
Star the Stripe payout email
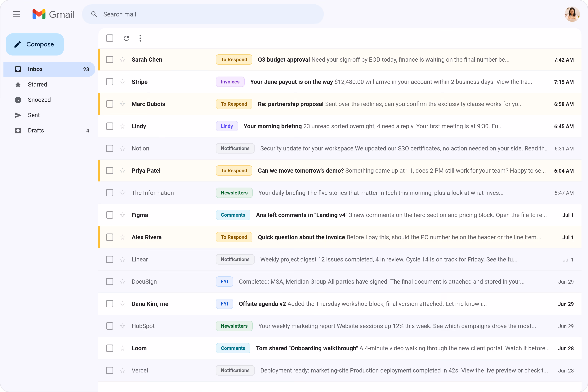(122, 82)
